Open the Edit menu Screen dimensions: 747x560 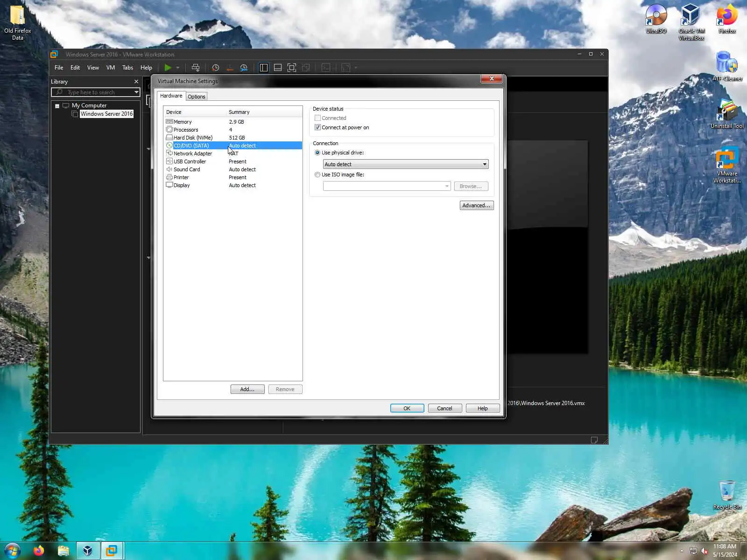[75, 68]
